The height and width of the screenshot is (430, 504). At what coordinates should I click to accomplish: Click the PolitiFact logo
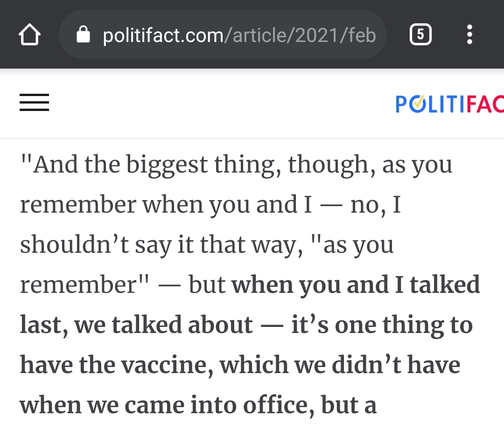tap(450, 104)
